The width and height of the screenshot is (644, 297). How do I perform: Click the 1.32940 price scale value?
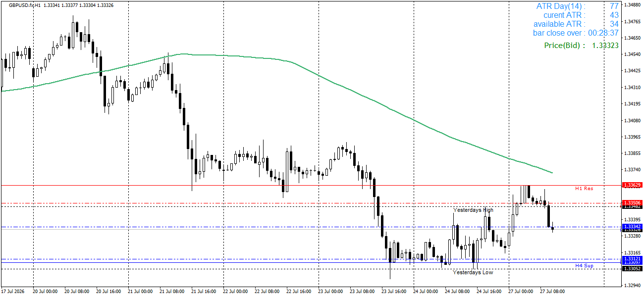pos(633,286)
